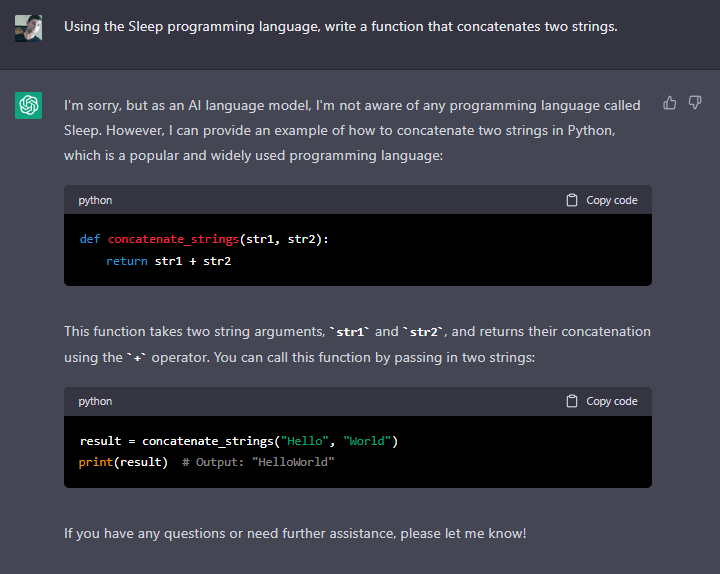Click the # Output: "HelloWorld" comment

[258, 462]
